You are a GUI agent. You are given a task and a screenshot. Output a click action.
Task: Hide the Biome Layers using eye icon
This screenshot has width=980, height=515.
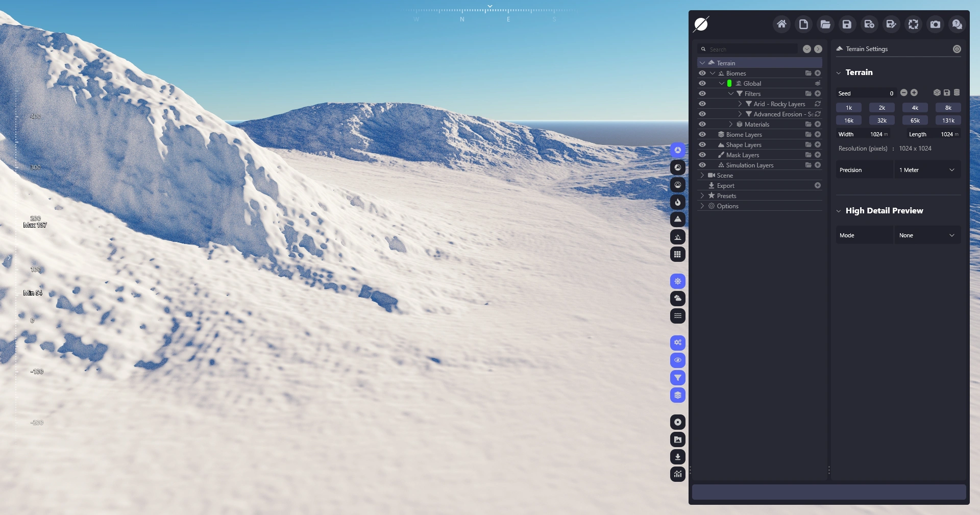click(702, 135)
